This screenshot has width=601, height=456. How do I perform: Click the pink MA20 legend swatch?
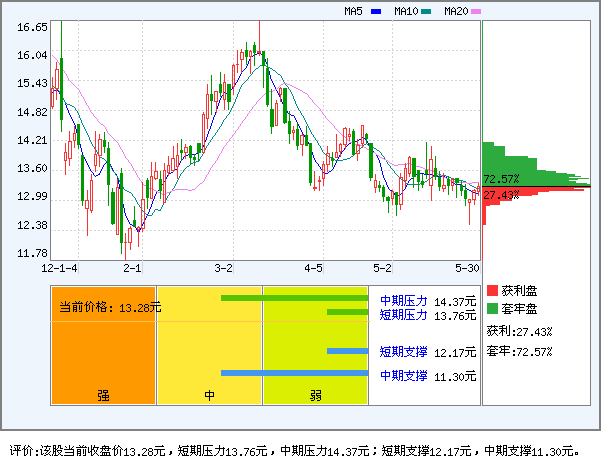pos(476,11)
